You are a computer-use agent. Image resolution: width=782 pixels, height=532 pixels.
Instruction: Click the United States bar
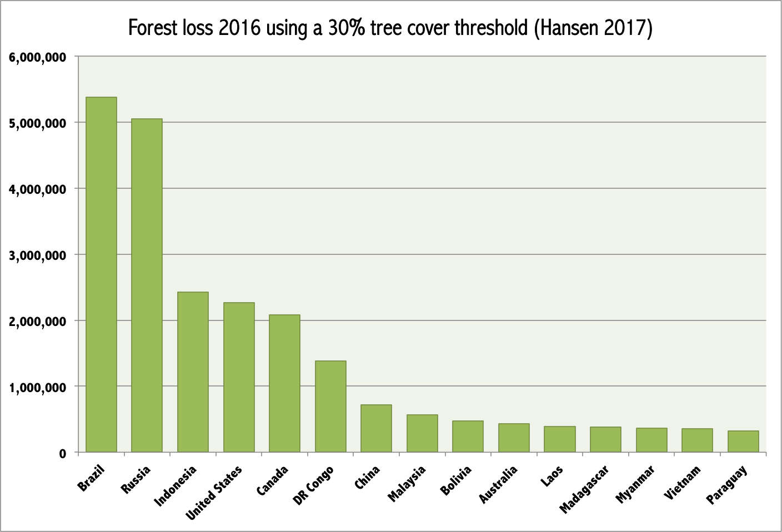(x=239, y=378)
